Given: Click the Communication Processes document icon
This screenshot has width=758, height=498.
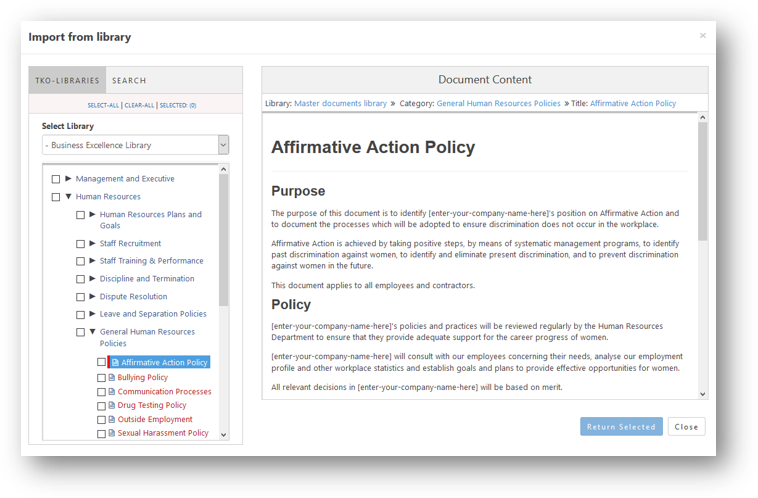Looking at the screenshot, I should [112, 392].
